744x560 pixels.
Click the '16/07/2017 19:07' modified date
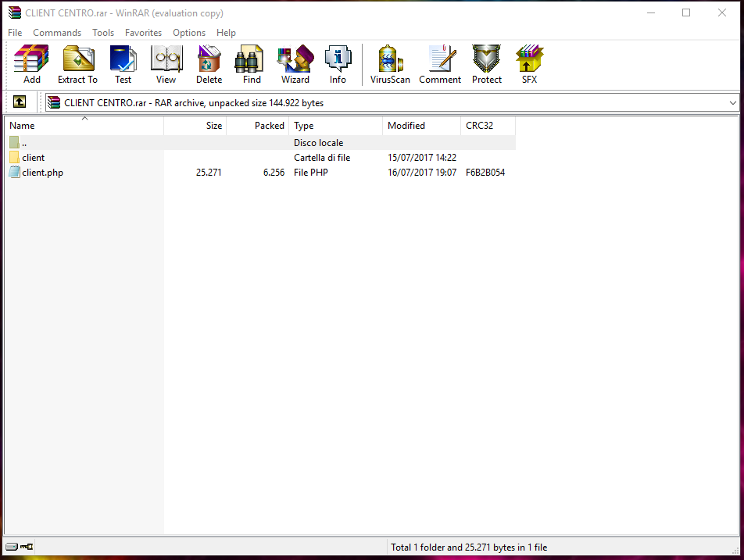[x=422, y=172]
